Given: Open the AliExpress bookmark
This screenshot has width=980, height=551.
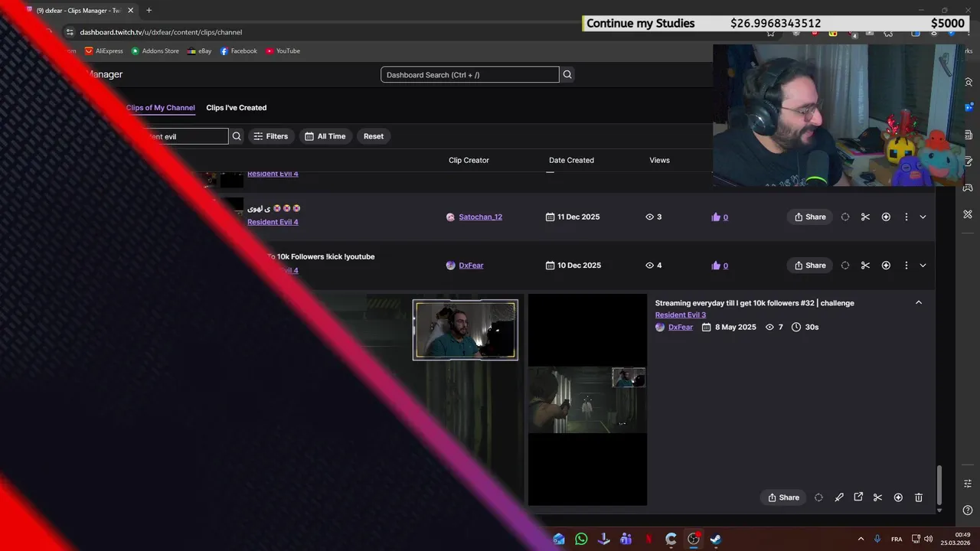Looking at the screenshot, I should point(104,51).
